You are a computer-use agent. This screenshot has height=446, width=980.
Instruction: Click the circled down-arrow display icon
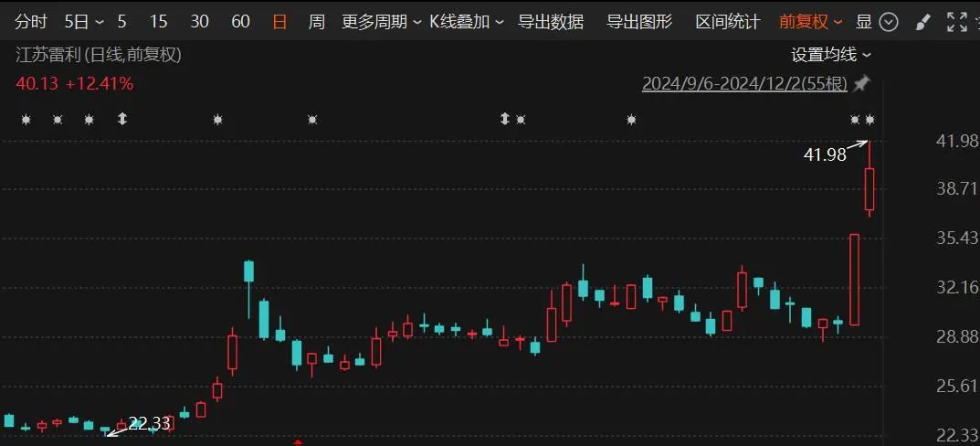(889, 23)
